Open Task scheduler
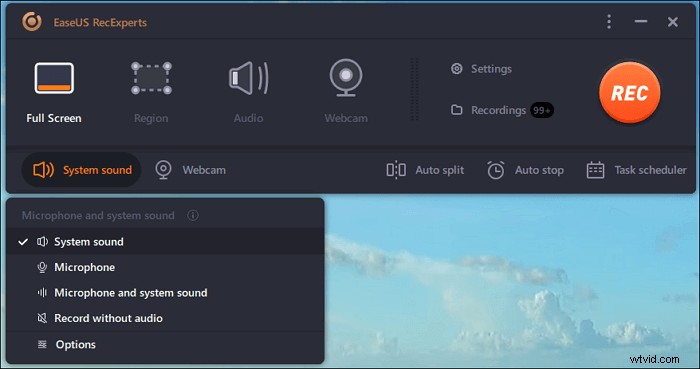 point(636,170)
